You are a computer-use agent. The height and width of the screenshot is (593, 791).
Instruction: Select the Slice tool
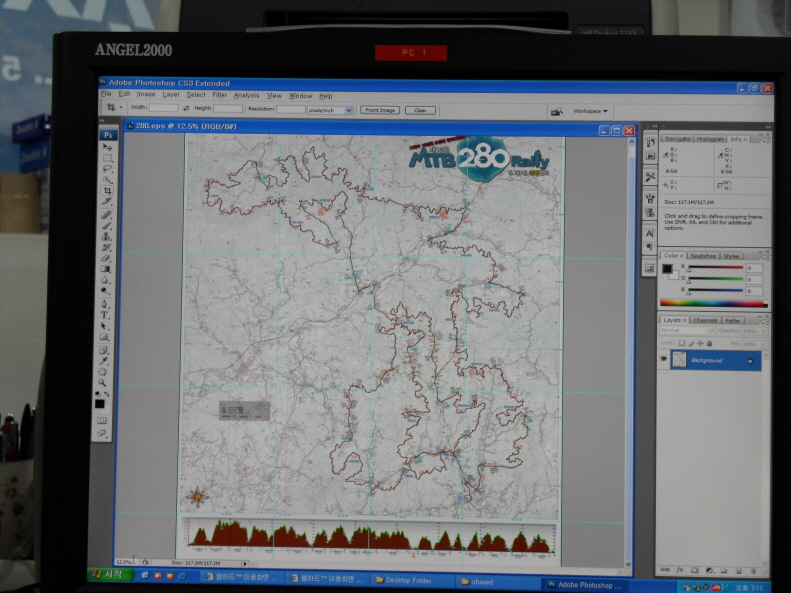coord(107,202)
